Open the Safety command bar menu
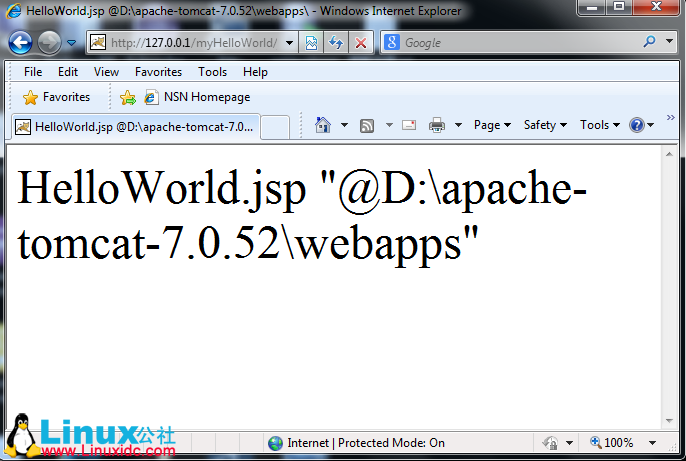Image resolution: width=686 pixels, height=461 pixels. 545,126
